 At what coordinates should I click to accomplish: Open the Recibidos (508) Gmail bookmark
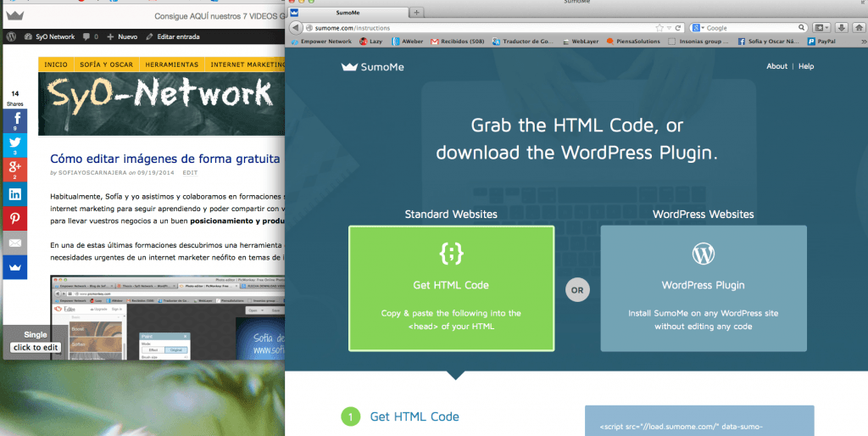click(x=458, y=41)
